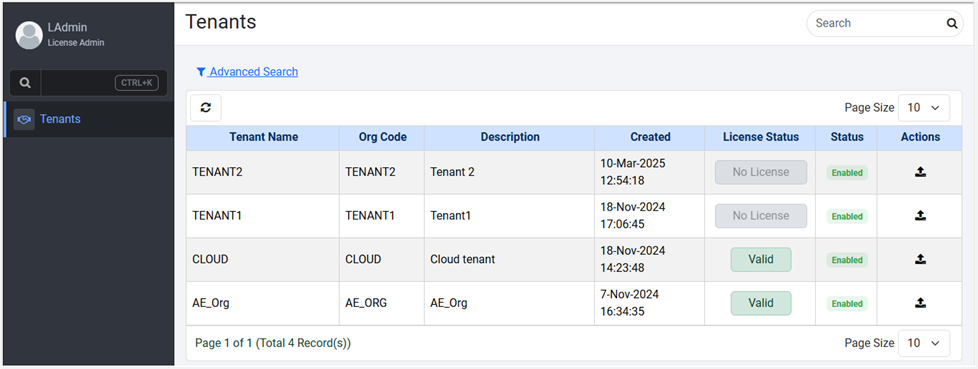Screen dimensions: 978x369
Task: Click Valid license button for AE_Org
Action: pos(761,303)
